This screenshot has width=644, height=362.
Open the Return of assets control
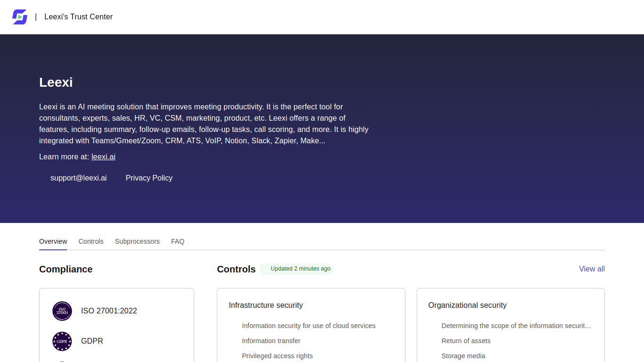pos(466,341)
